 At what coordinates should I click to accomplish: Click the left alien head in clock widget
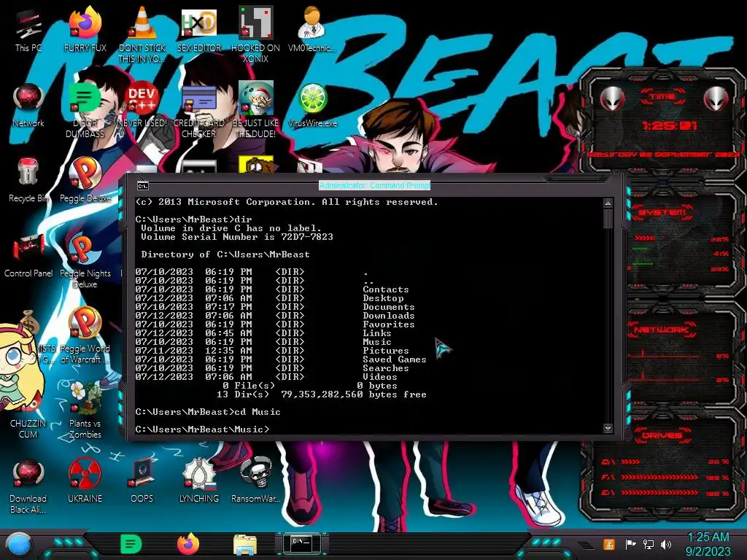(x=612, y=98)
